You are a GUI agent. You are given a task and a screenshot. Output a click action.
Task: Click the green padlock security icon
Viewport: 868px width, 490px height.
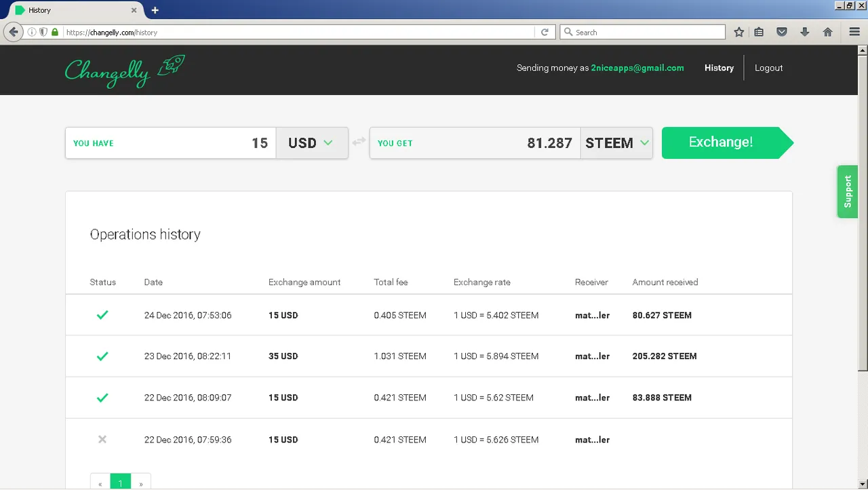[55, 32]
